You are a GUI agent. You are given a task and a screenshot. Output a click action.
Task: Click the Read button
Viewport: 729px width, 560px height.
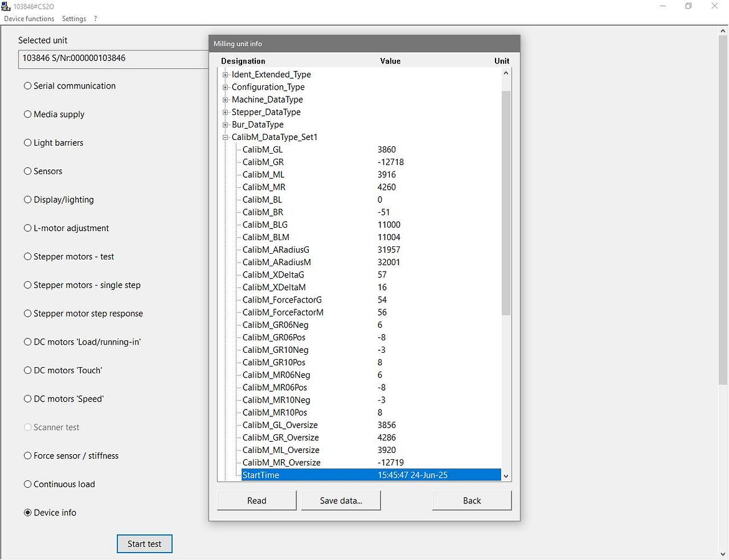[256, 501]
